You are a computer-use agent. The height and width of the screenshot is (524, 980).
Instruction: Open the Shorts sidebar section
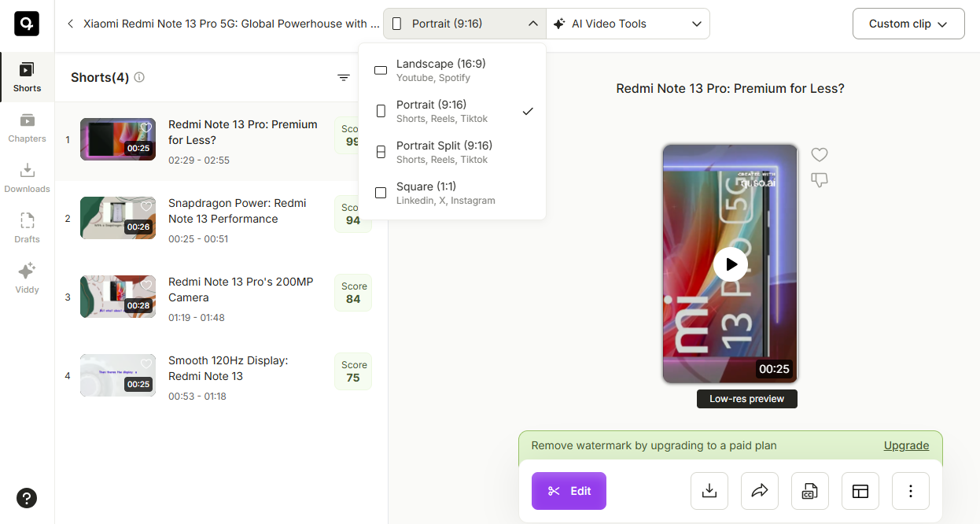pyautogui.click(x=27, y=77)
